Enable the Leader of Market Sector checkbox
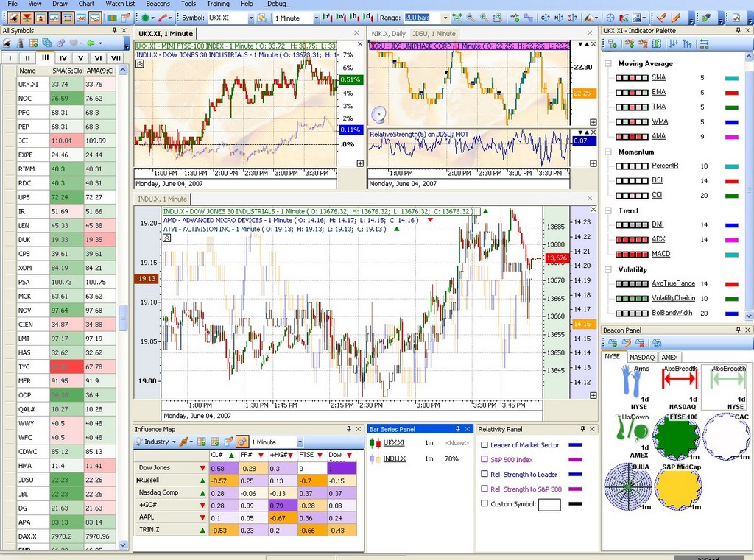Viewport: 754px width, 560px height. 485,444
